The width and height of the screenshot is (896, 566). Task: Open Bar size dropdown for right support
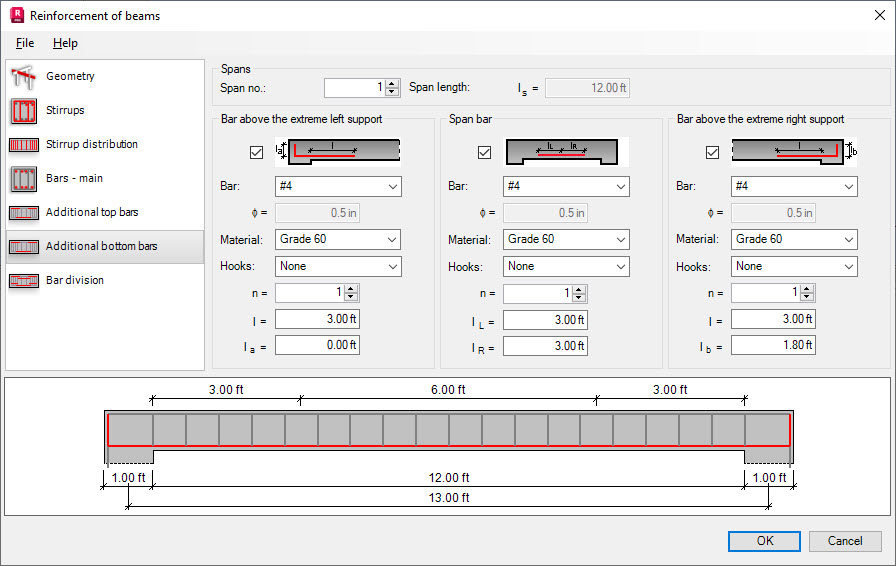pyautogui.click(x=794, y=186)
